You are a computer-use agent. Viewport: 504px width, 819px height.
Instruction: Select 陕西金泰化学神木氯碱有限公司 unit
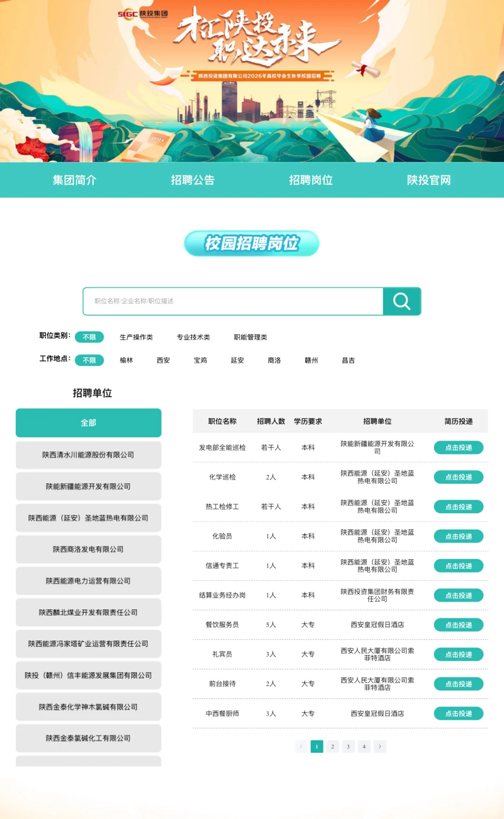(89, 707)
